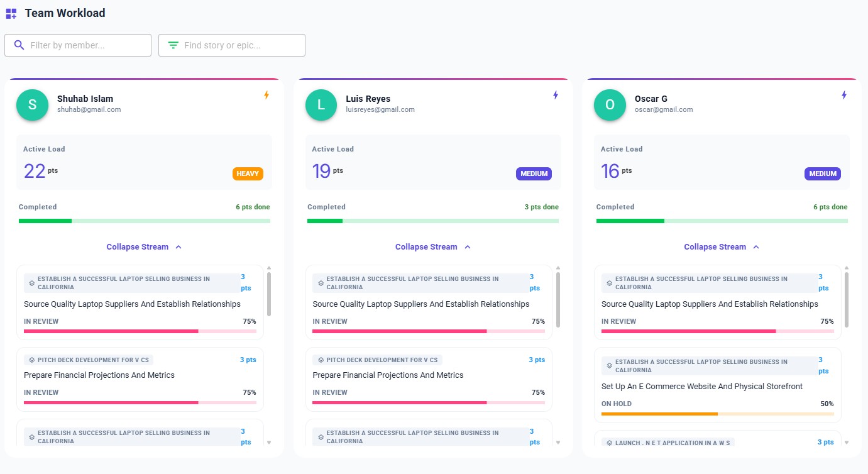Click the lightning bolt on Shuhab Islam's card

click(266, 95)
